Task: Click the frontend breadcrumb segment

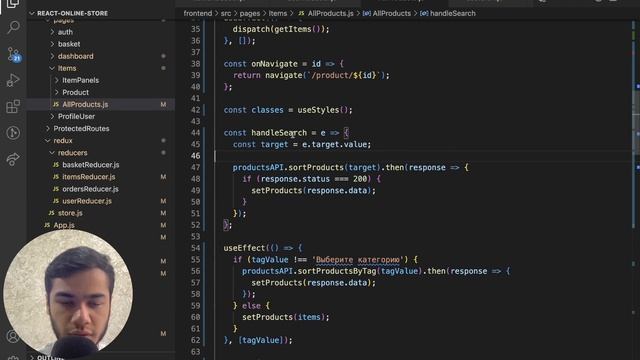Action: 198,13
